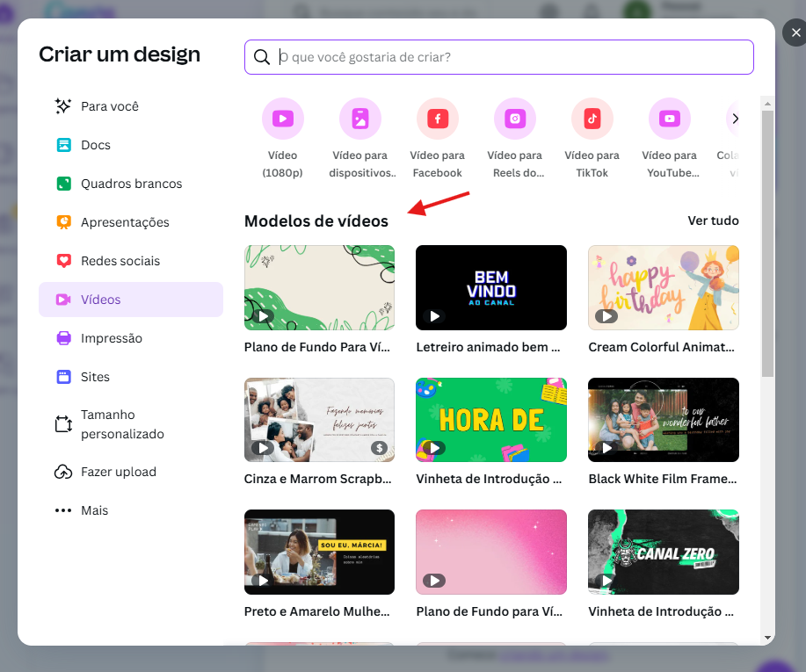Switch to Apresentações category

[131, 222]
